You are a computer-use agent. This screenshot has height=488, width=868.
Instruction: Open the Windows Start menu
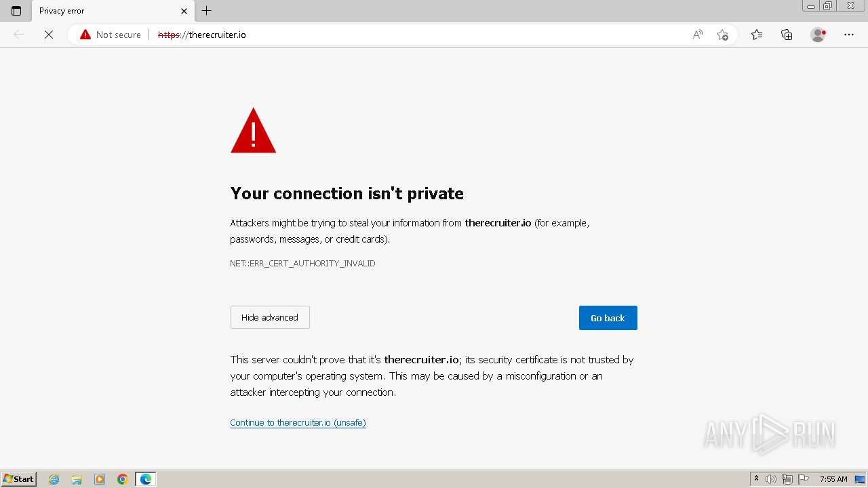point(19,479)
